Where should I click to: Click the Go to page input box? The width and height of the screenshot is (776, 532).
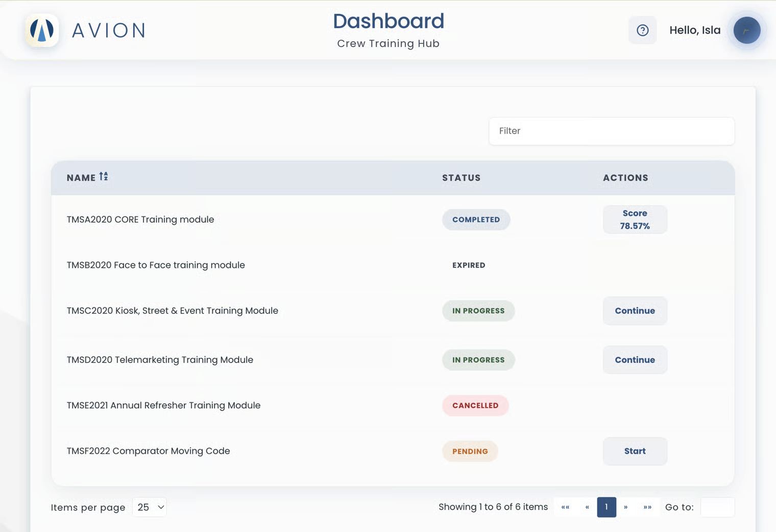point(717,507)
